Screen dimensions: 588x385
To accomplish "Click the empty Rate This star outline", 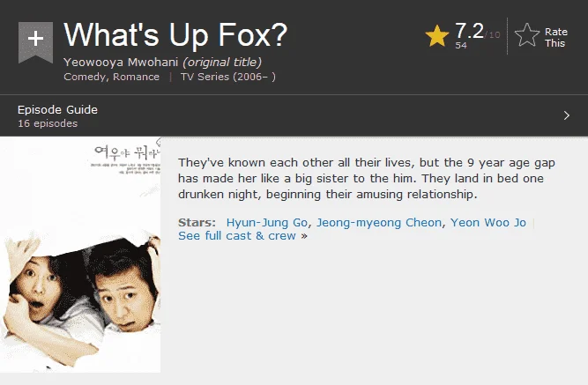I will (527, 35).
